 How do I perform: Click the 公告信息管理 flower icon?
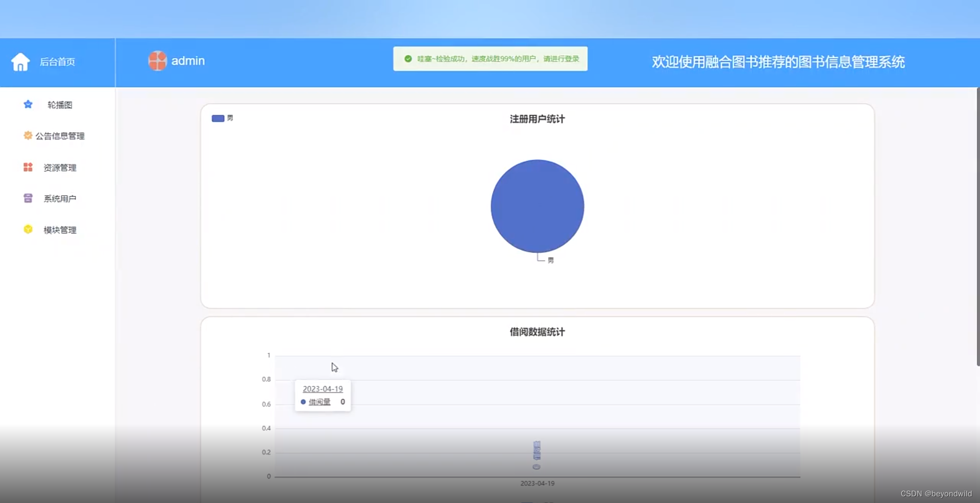point(27,135)
